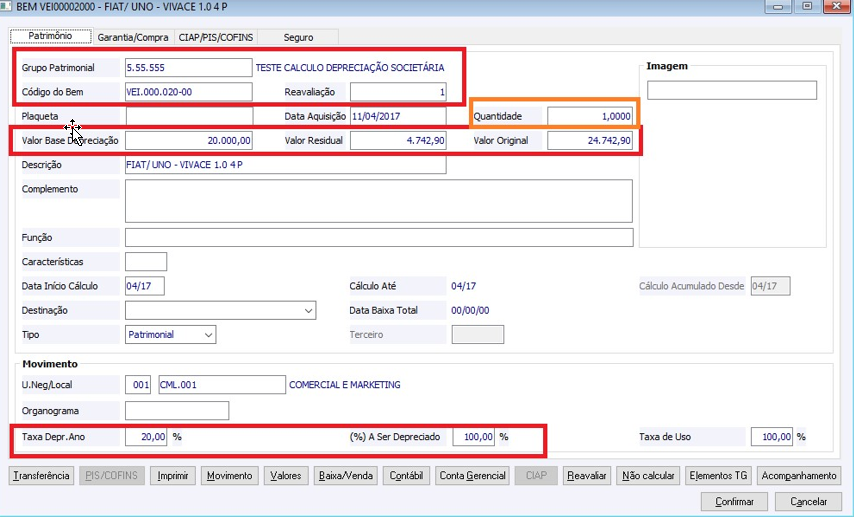854x517 pixels.
Task: Click the Valor Residual field 4.742,90
Action: click(x=398, y=141)
